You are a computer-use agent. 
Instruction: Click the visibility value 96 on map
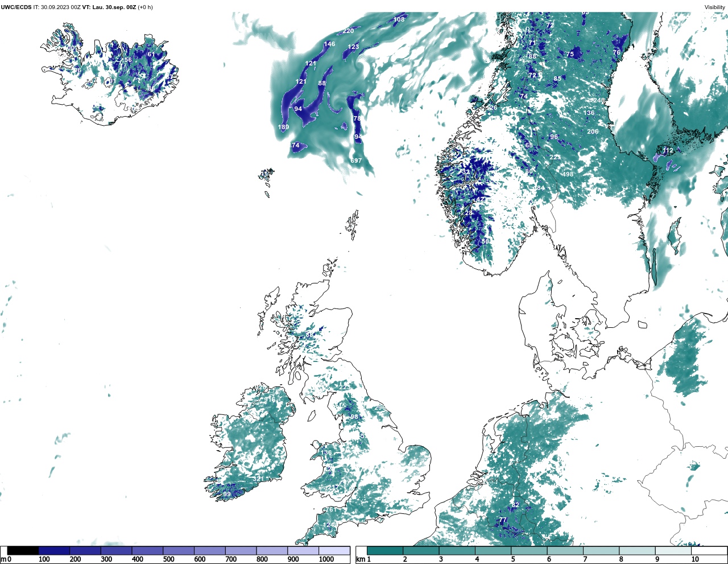[x=554, y=137]
